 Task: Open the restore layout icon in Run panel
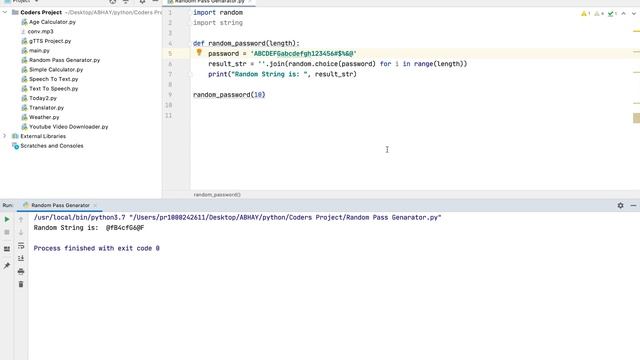[x=7, y=249]
